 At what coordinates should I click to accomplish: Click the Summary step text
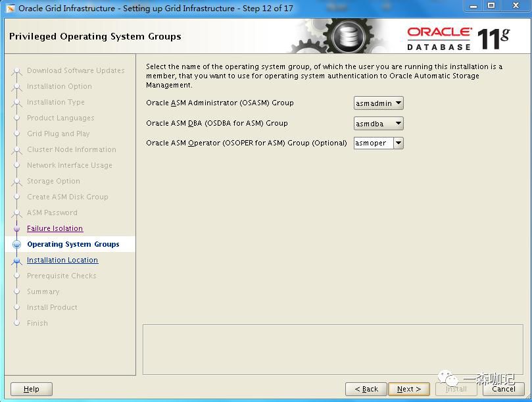43,291
